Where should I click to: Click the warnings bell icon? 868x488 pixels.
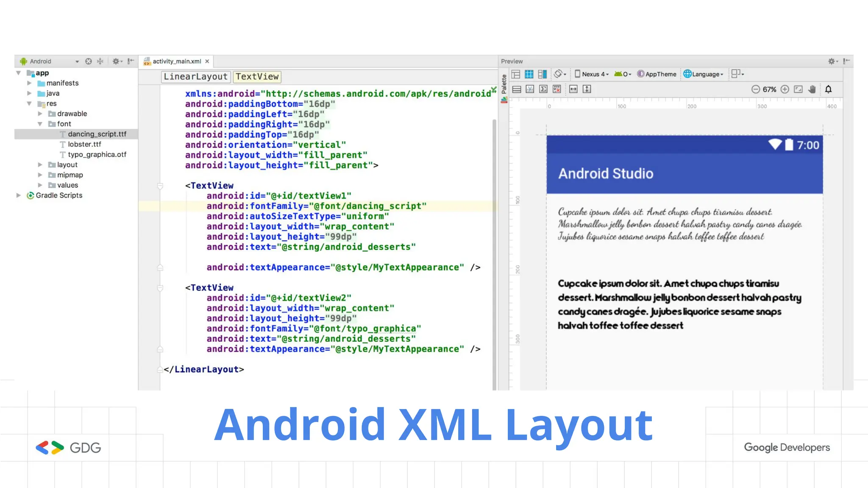coord(828,89)
